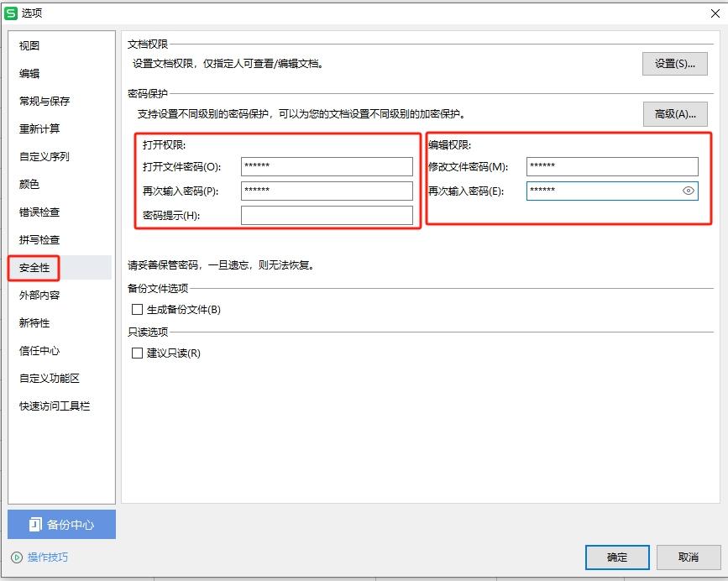The width and height of the screenshot is (728, 581).
Task: Go to 自定义序列 settings
Action: 45,156
